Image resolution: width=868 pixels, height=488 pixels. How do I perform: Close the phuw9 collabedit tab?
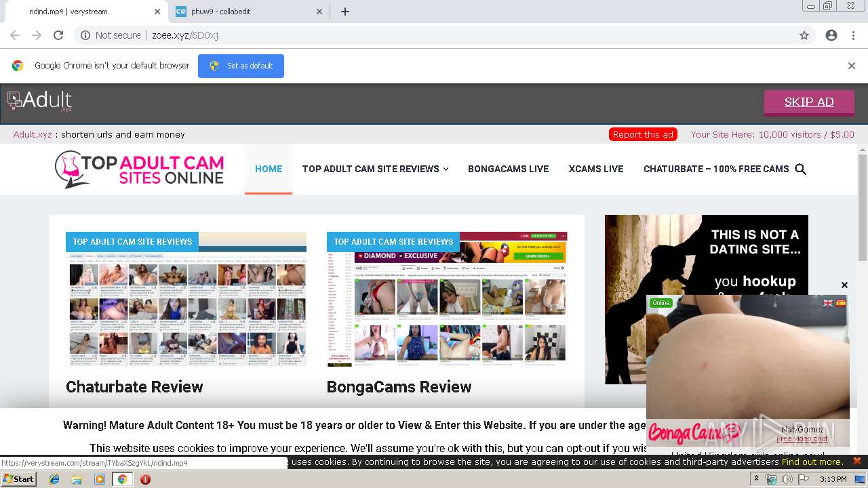point(320,12)
